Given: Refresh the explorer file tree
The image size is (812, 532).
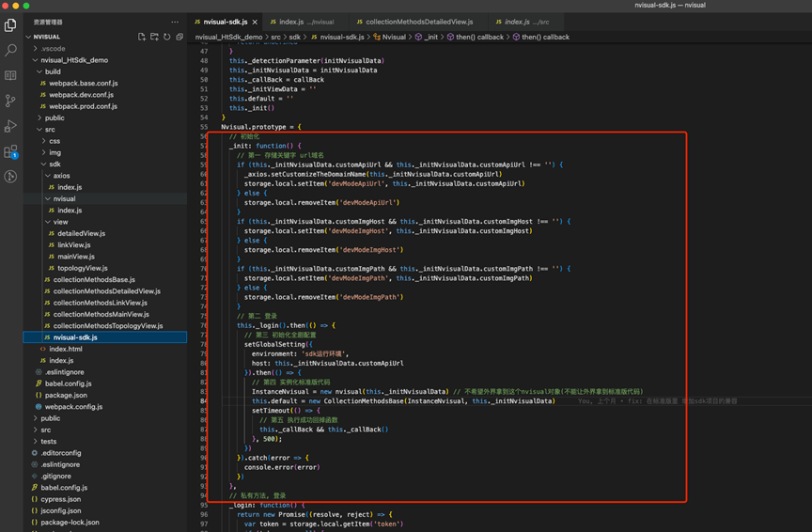Looking at the screenshot, I should 167,37.
